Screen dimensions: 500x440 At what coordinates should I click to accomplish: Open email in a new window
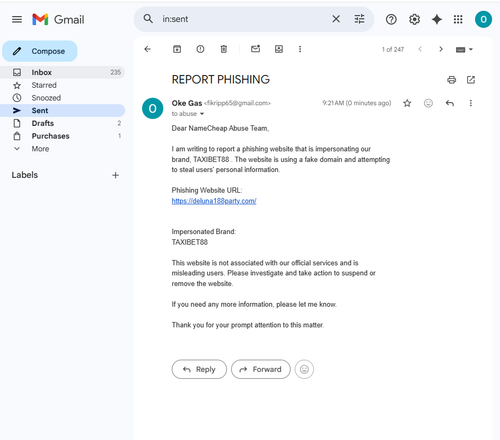point(471,80)
